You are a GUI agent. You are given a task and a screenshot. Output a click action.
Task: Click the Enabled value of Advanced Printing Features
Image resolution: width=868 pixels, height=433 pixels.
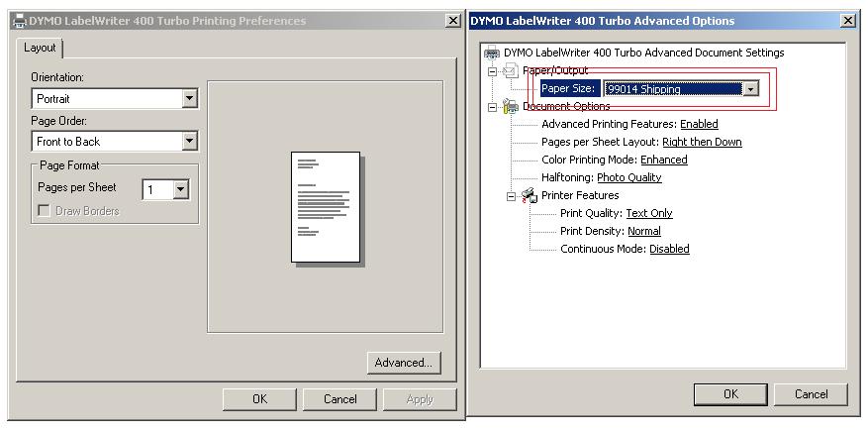[699, 124]
